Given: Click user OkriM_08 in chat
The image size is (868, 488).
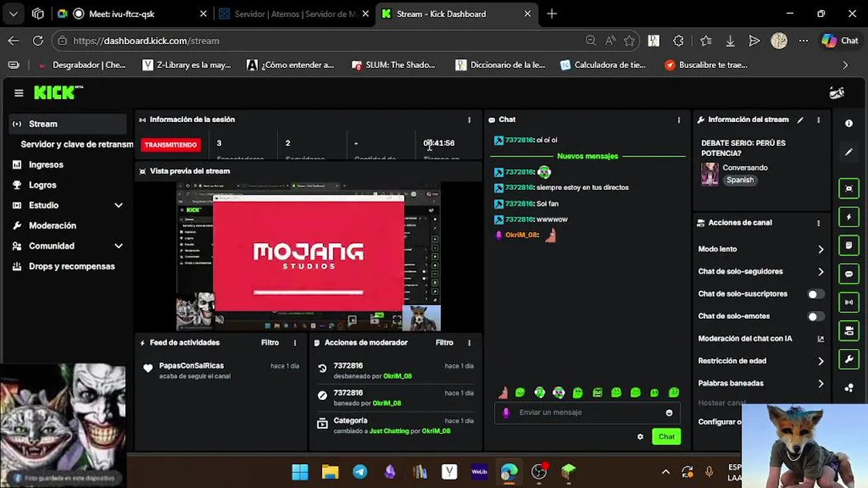Looking at the screenshot, I should pyautogui.click(x=521, y=235).
